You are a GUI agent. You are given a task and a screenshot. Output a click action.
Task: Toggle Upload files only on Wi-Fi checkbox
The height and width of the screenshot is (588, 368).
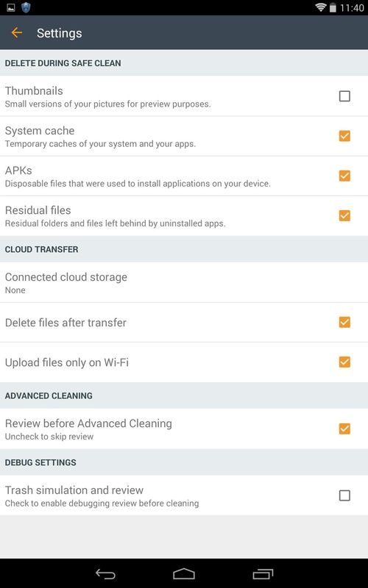click(x=344, y=362)
